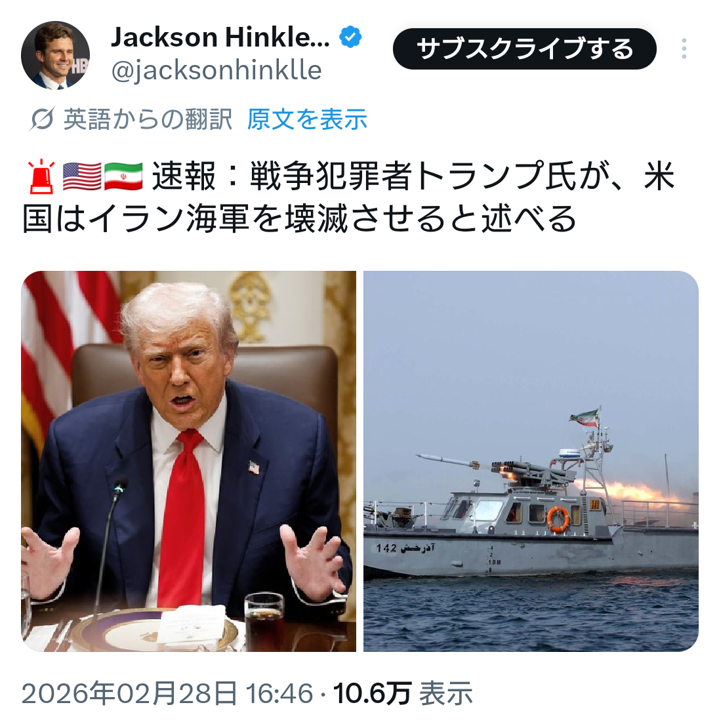Open the three-dot more options menu

684,49
